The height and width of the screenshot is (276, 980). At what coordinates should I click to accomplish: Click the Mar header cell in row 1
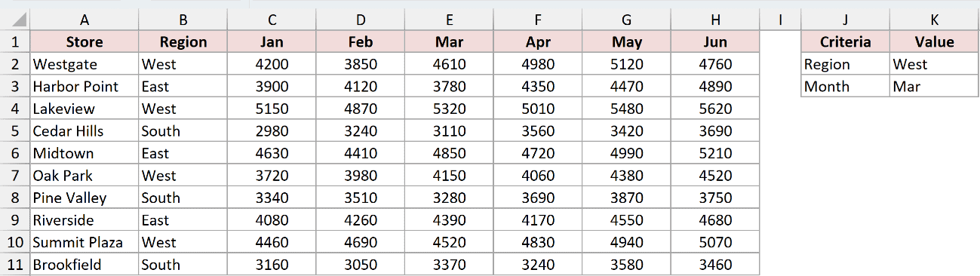pos(449,42)
